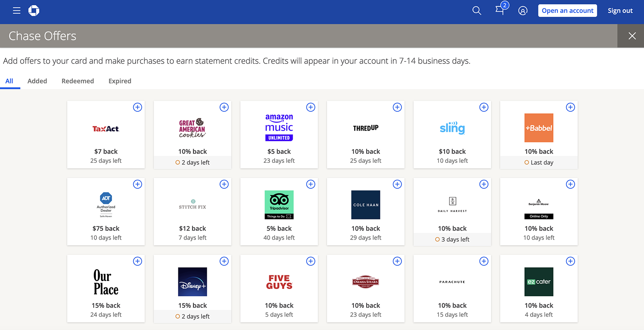Add the Sling $10 back offer
The image size is (644, 330).
click(484, 107)
